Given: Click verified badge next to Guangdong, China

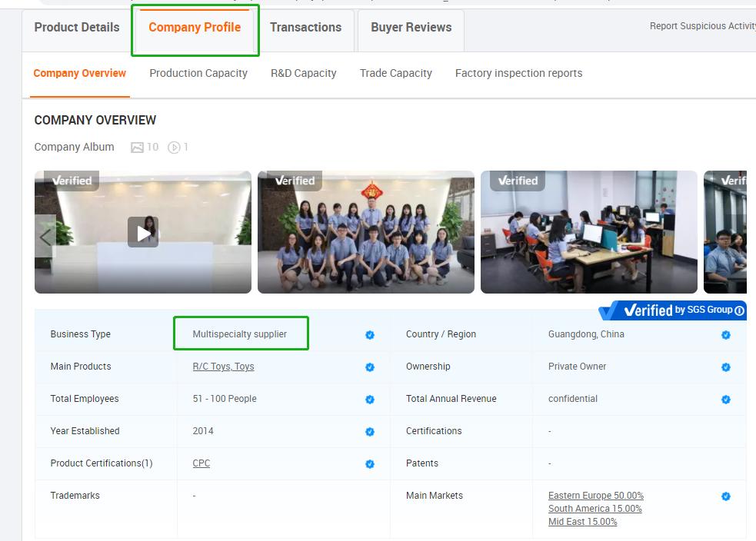Looking at the screenshot, I should tap(725, 335).
